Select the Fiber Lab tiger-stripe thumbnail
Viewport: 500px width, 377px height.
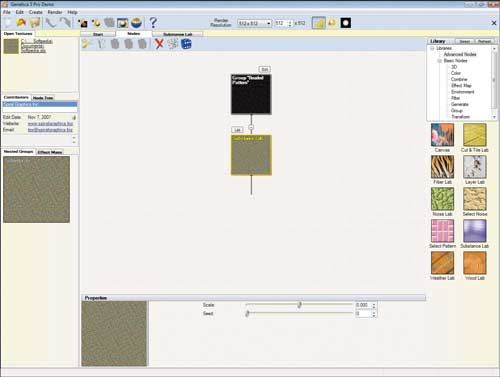(x=442, y=167)
